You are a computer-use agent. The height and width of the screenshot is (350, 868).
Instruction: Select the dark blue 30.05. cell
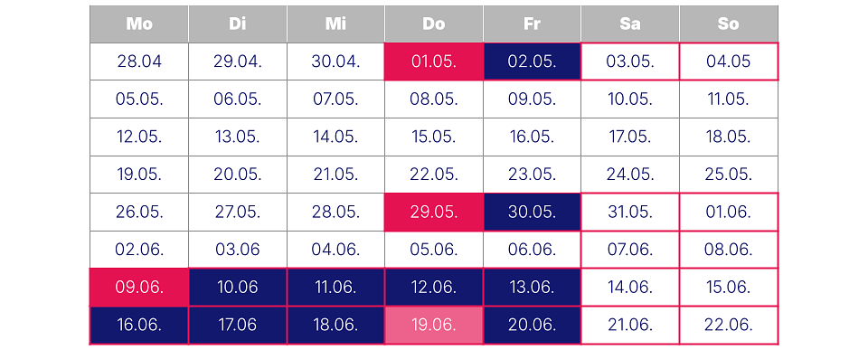click(532, 213)
